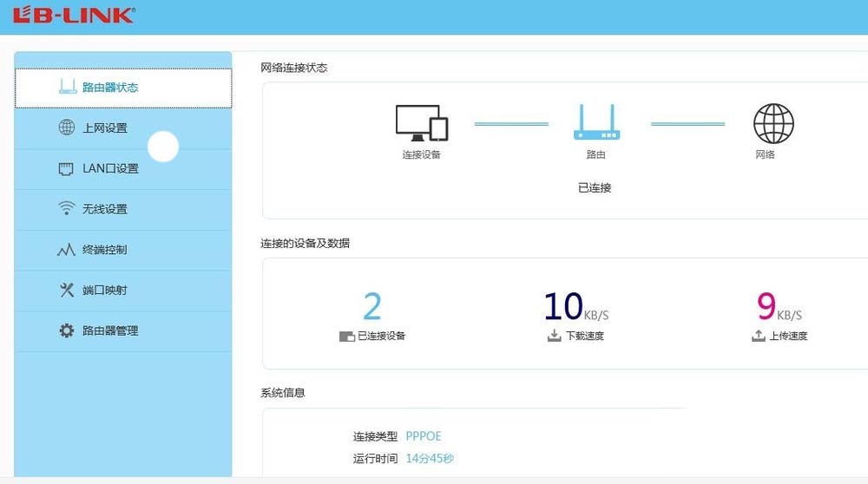Click the 网络 globe icon

tap(773, 123)
